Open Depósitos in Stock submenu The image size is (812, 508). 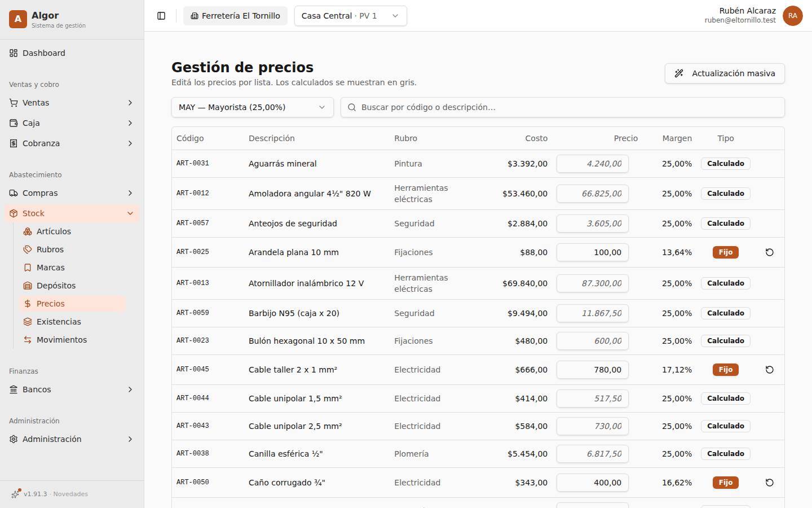73,286
